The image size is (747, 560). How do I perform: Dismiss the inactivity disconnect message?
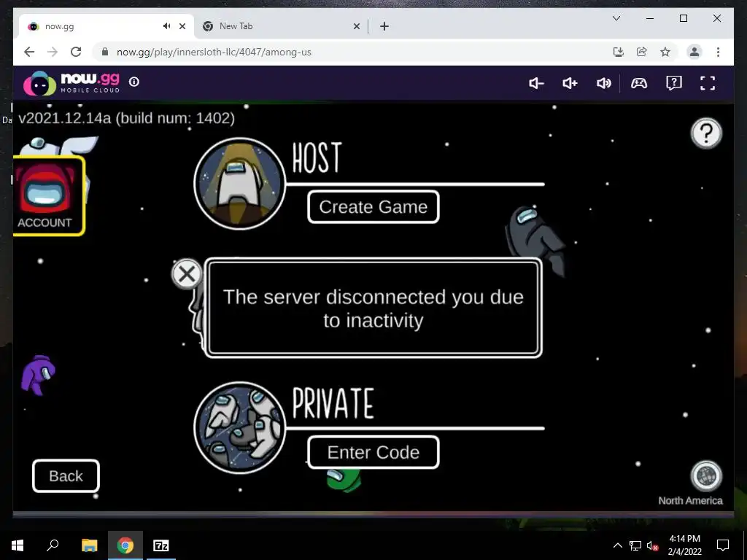(x=186, y=274)
